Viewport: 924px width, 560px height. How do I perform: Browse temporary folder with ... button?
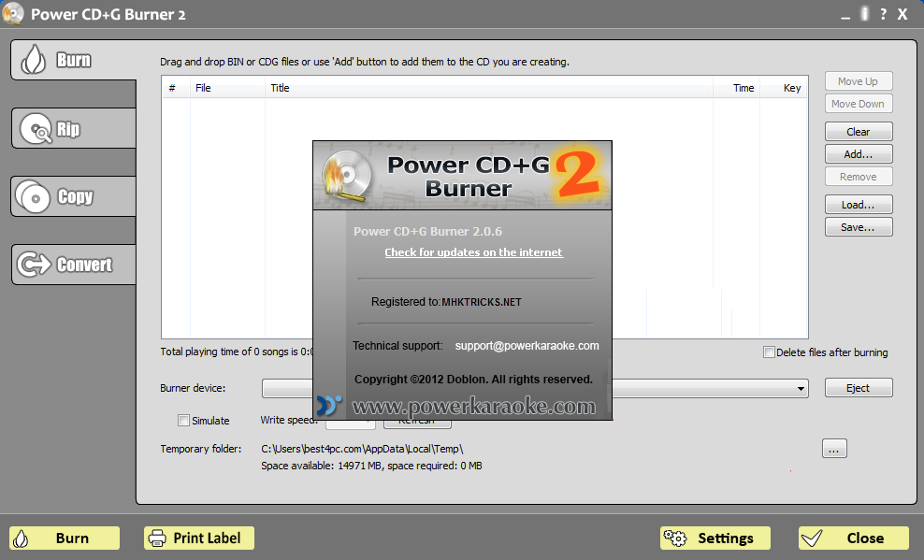pyautogui.click(x=834, y=449)
